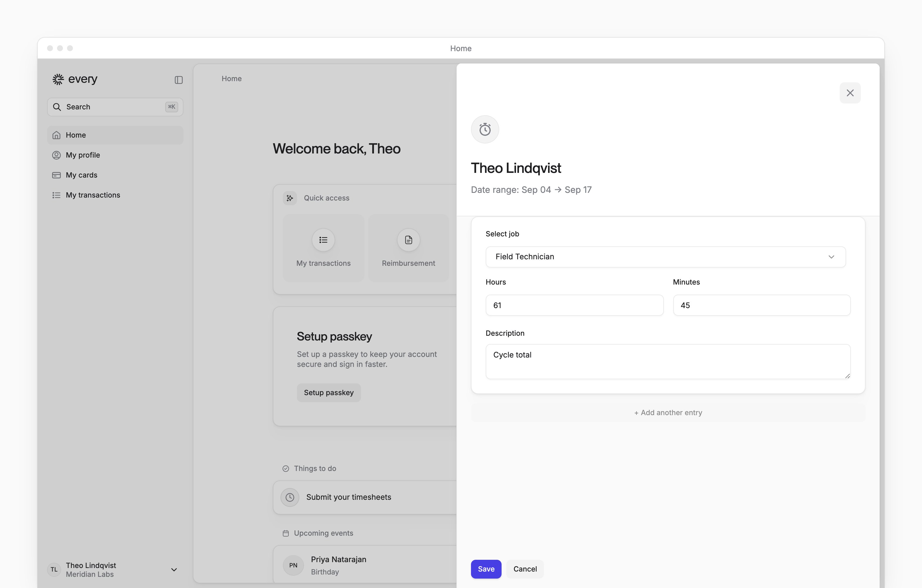This screenshot has width=922, height=588.
Task: Open Priya Natarajan birthday event
Action: [365, 565]
